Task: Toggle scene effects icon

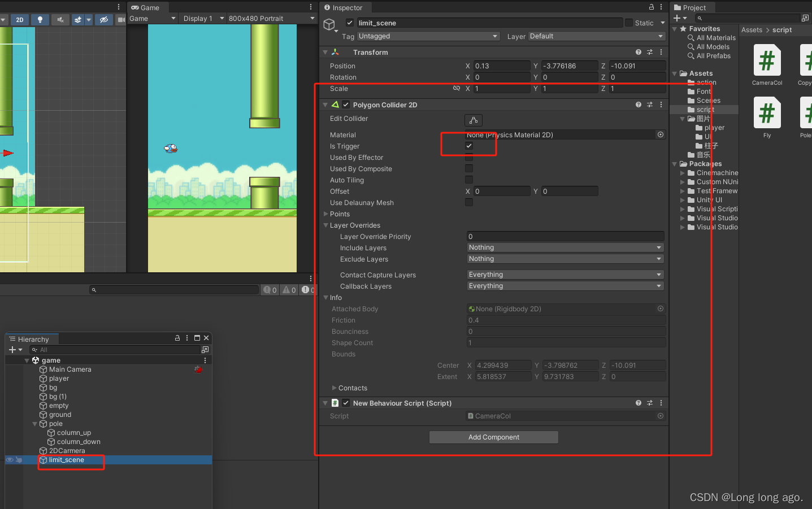Action: click(79, 20)
